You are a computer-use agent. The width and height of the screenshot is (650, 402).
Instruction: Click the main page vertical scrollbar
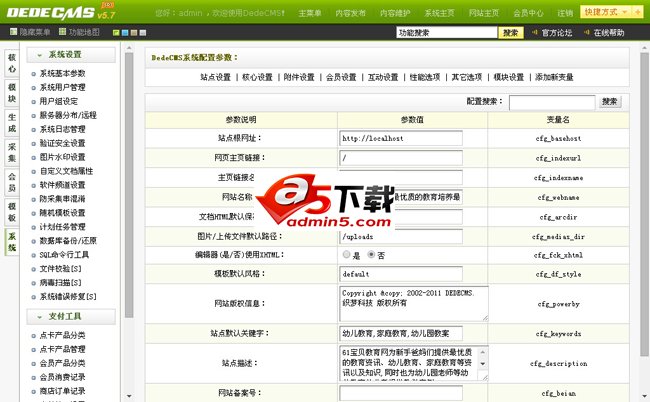[644, 203]
